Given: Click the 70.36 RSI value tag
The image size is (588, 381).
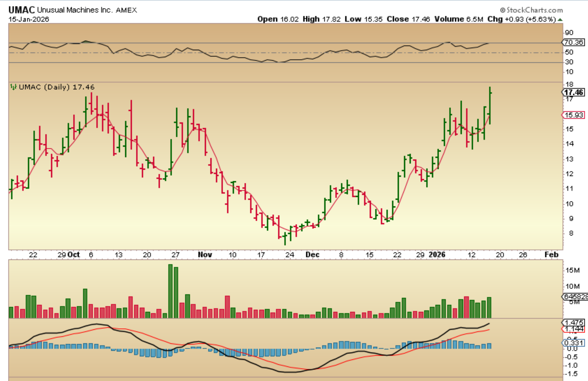Looking at the screenshot, I should tap(573, 43).
